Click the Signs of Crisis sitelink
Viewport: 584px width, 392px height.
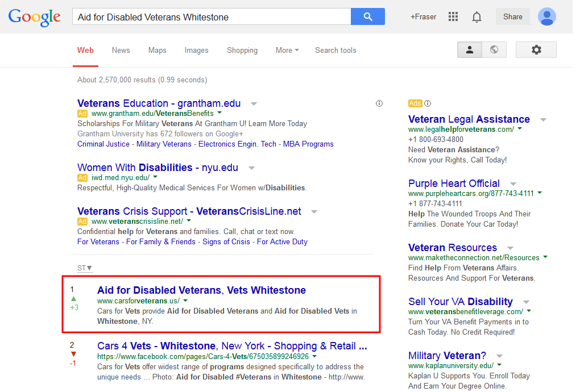click(x=226, y=242)
